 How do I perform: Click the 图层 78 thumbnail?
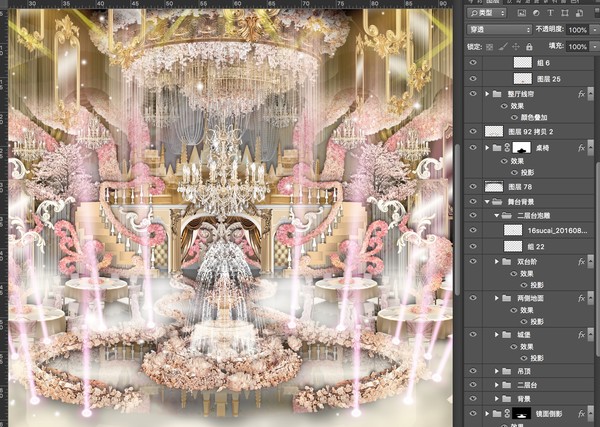coord(494,187)
